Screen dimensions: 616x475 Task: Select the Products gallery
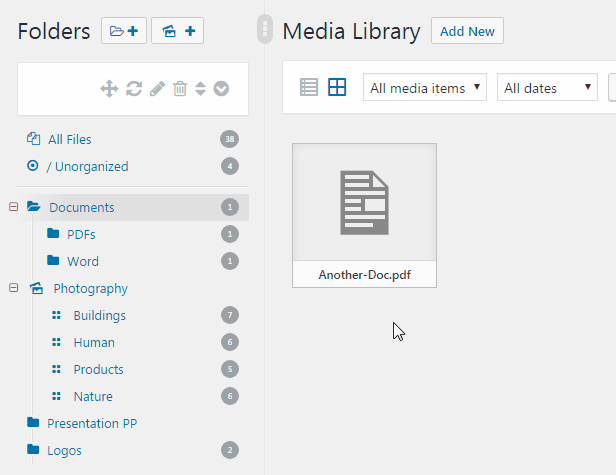point(99,369)
